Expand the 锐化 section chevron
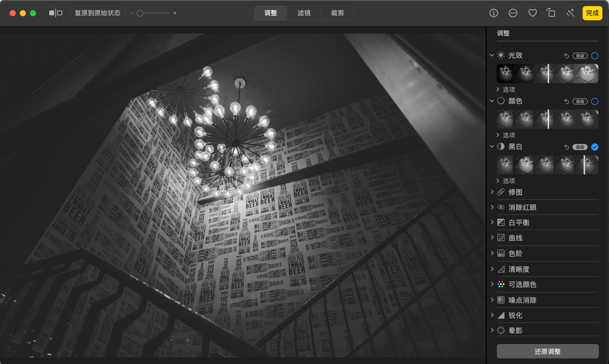 tap(492, 315)
